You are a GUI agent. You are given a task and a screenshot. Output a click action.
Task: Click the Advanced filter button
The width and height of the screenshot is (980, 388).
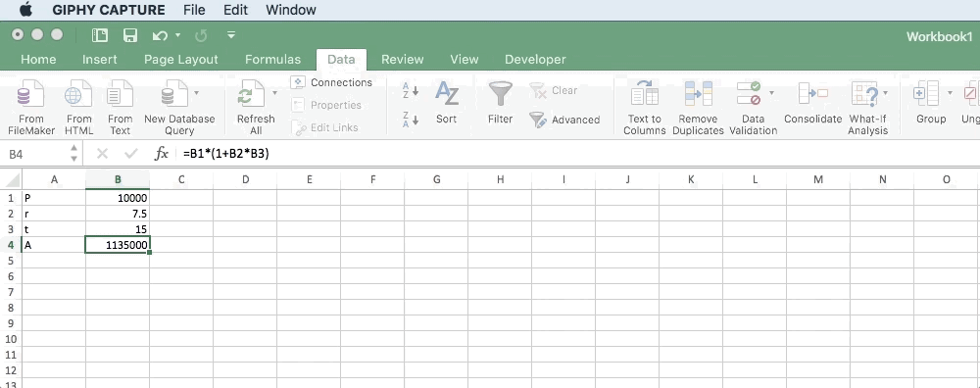coord(564,120)
